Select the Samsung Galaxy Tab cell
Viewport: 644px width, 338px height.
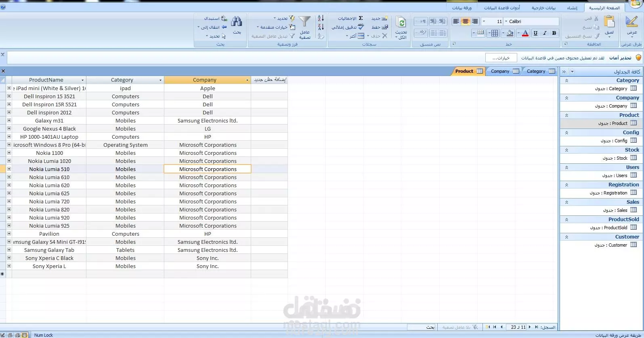click(49, 250)
